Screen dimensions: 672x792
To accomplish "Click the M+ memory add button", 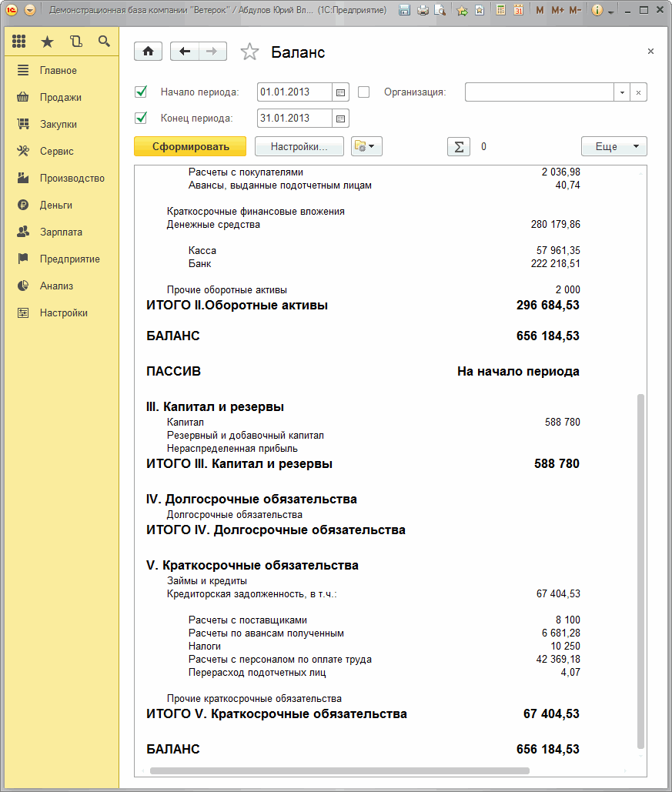I will (557, 10).
